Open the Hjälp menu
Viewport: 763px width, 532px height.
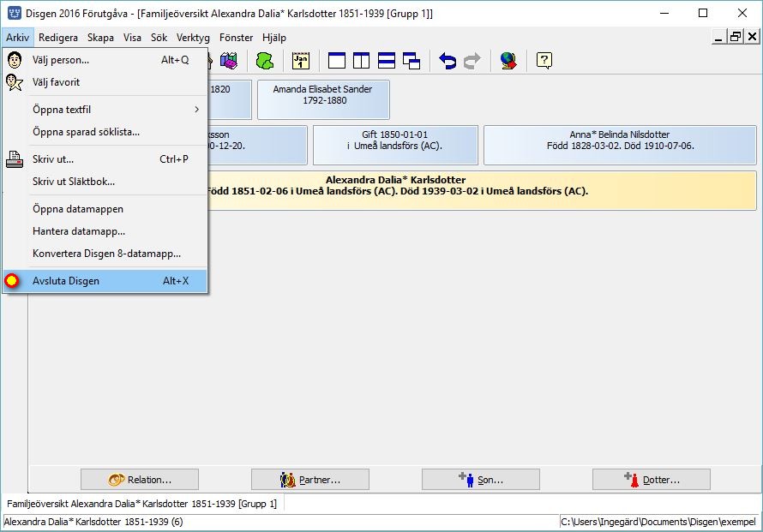tap(274, 38)
